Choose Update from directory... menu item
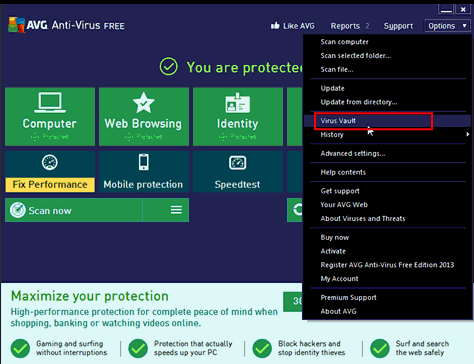 coord(359,102)
